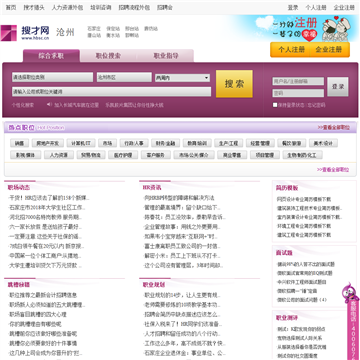Open article 网页设计专业简历模板下载
The width and height of the screenshot is (360, 360).
click(x=304, y=199)
